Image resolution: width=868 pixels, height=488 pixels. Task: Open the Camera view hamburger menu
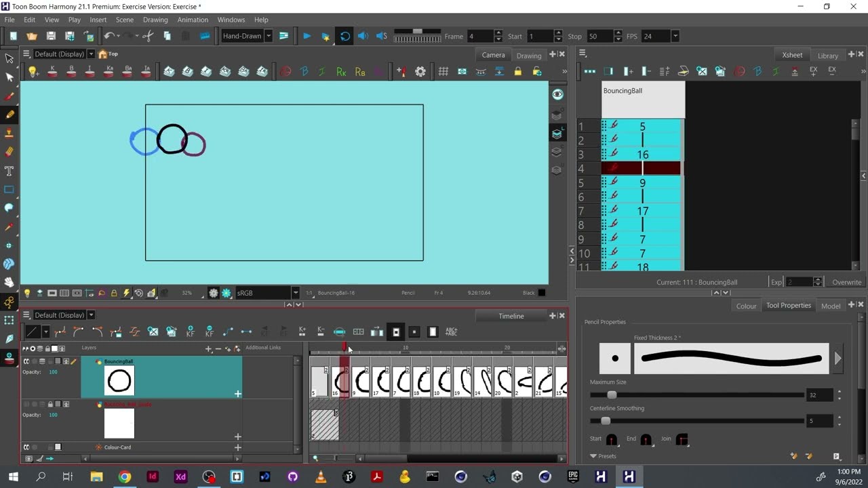[26, 54]
